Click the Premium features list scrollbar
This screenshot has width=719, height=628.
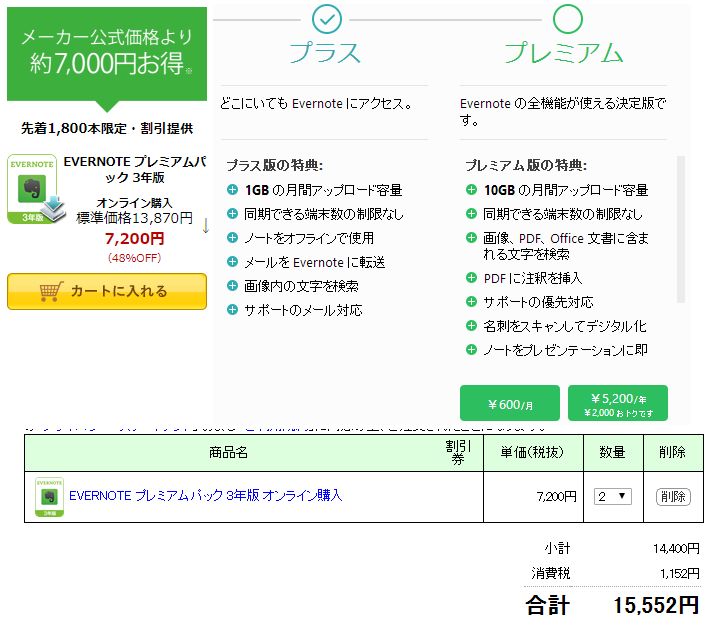tap(682, 228)
